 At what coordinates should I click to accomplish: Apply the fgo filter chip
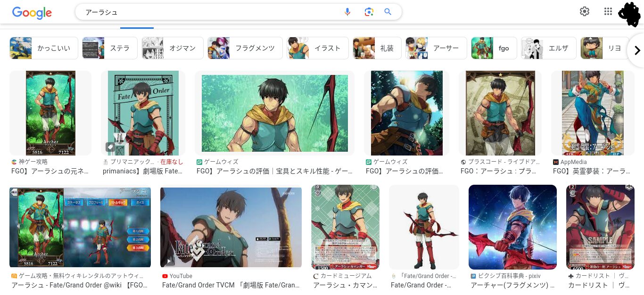(x=494, y=48)
